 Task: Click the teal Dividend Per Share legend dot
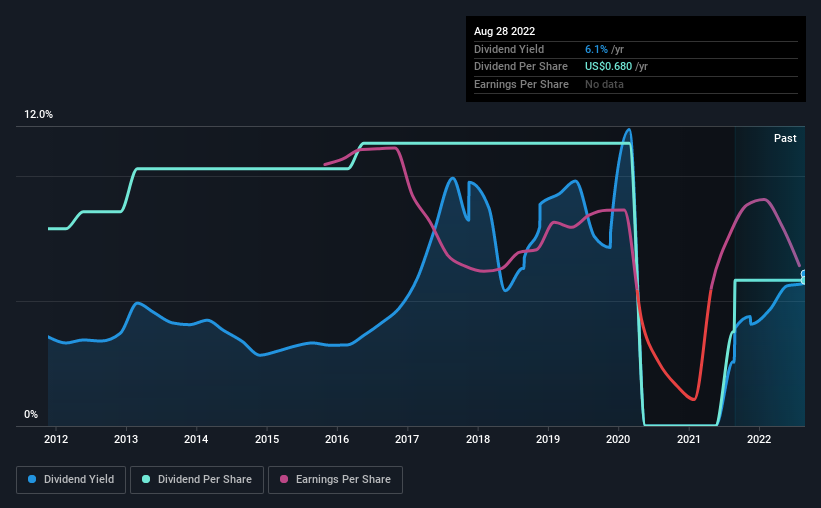click(x=146, y=479)
